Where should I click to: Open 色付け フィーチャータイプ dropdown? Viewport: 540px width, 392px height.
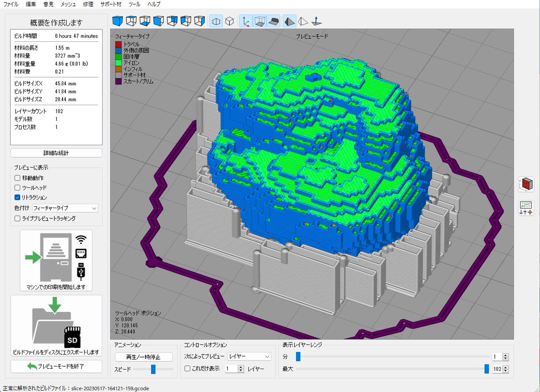click(65, 208)
